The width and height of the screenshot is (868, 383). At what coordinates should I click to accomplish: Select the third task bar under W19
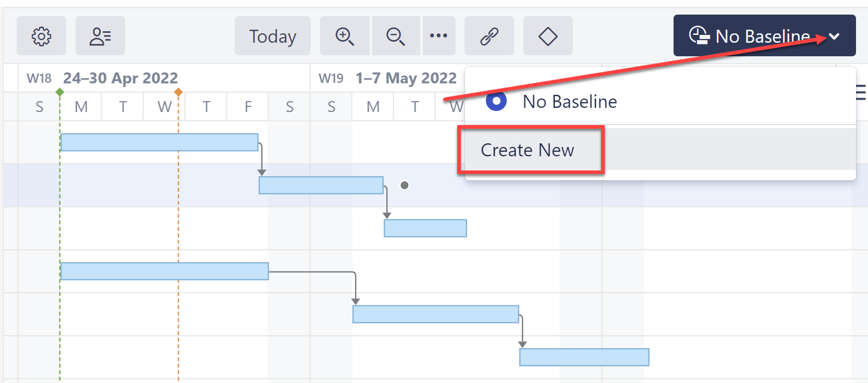click(425, 228)
